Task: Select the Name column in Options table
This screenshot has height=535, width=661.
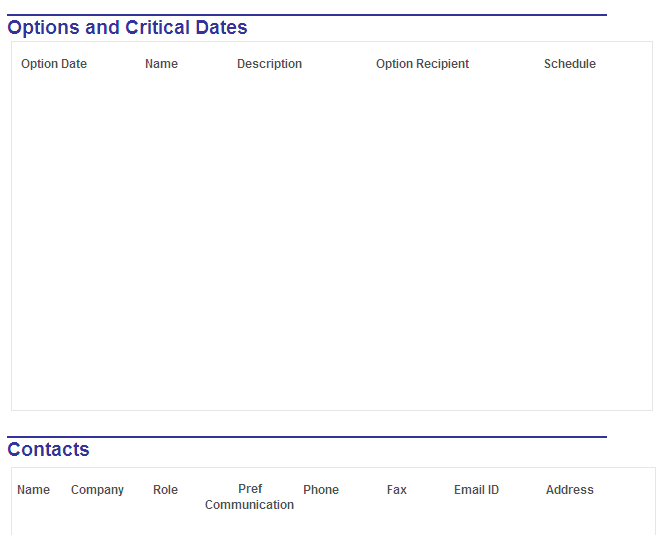Action: click(x=161, y=64)
